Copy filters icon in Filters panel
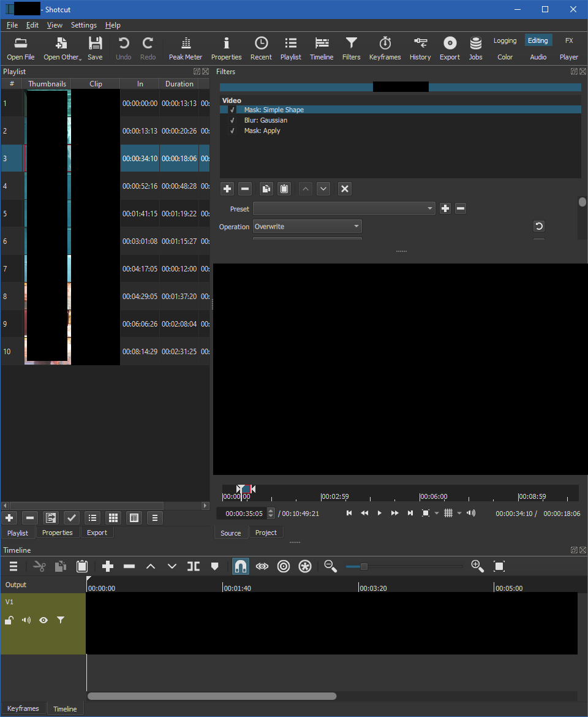Image resolution: width=588 pixels, height=717 pixels. tap(266, 189)
